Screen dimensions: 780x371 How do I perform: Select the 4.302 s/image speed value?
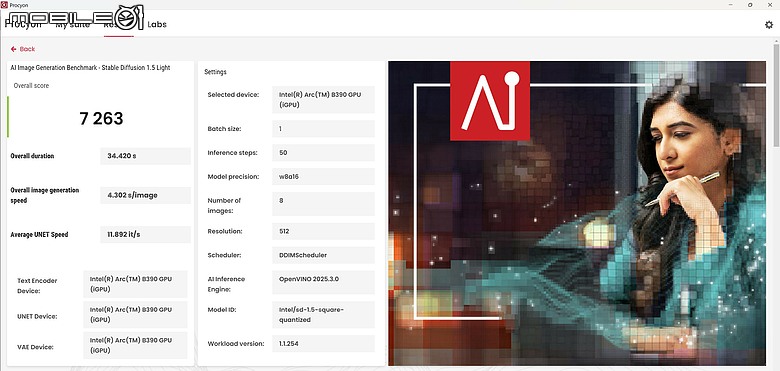pos(145,195)
